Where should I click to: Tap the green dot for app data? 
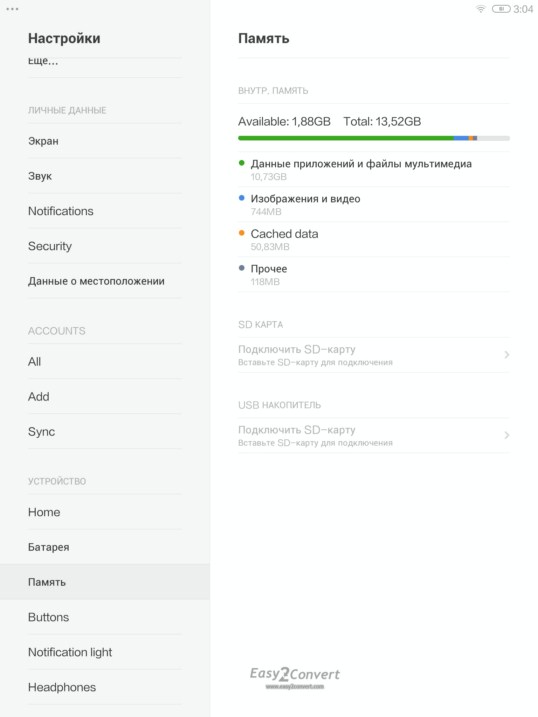[x=242, y=163]
